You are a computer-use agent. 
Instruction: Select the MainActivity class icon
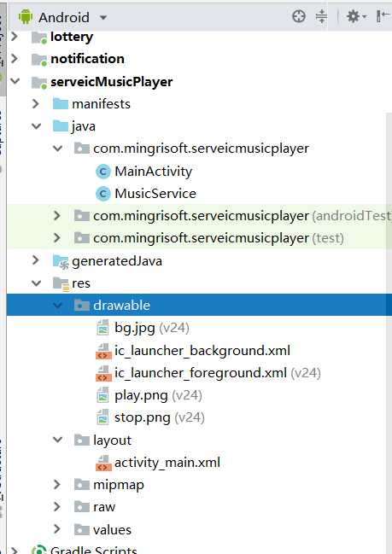pos(103,172)
